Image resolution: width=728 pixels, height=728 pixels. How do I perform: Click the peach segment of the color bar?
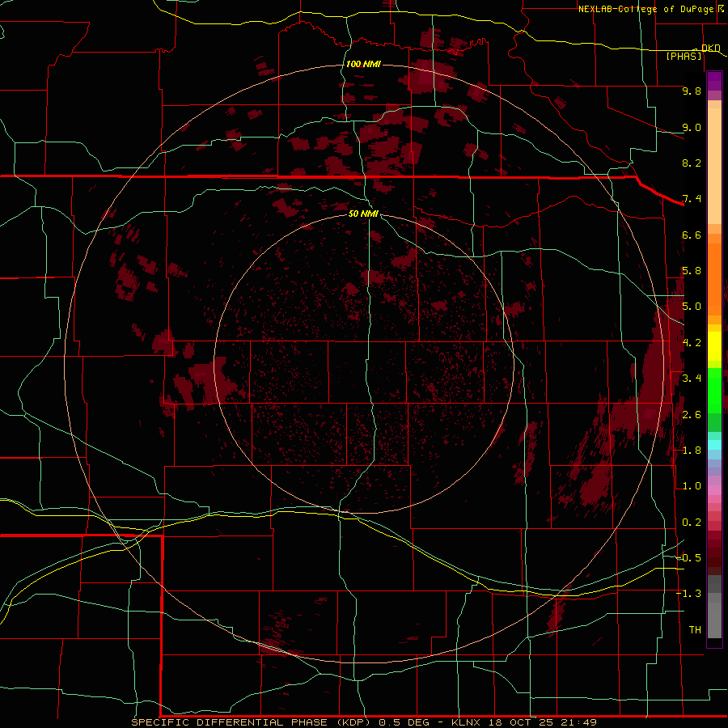click(x=714, y=166)
